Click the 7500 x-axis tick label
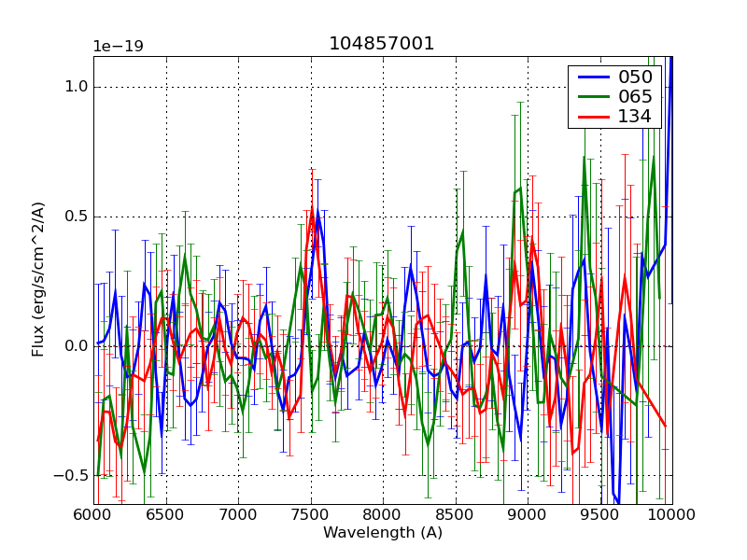747x560 pixels. [310, 515]
